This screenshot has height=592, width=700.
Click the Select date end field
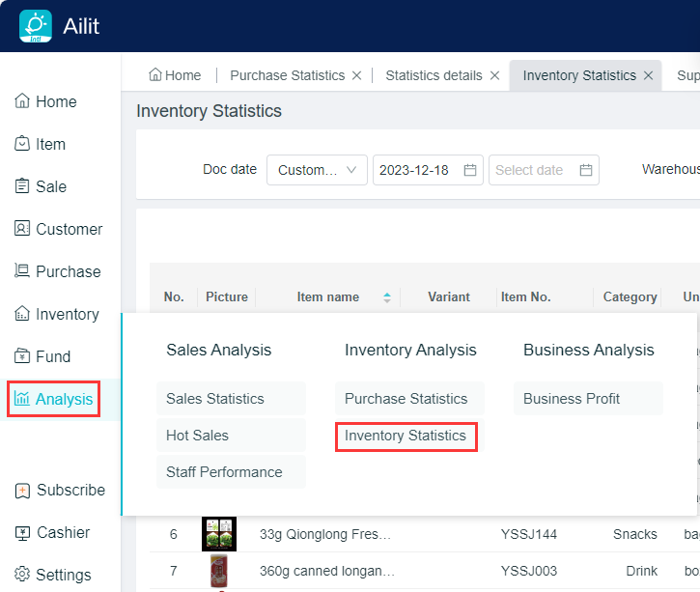coord(543,170)
